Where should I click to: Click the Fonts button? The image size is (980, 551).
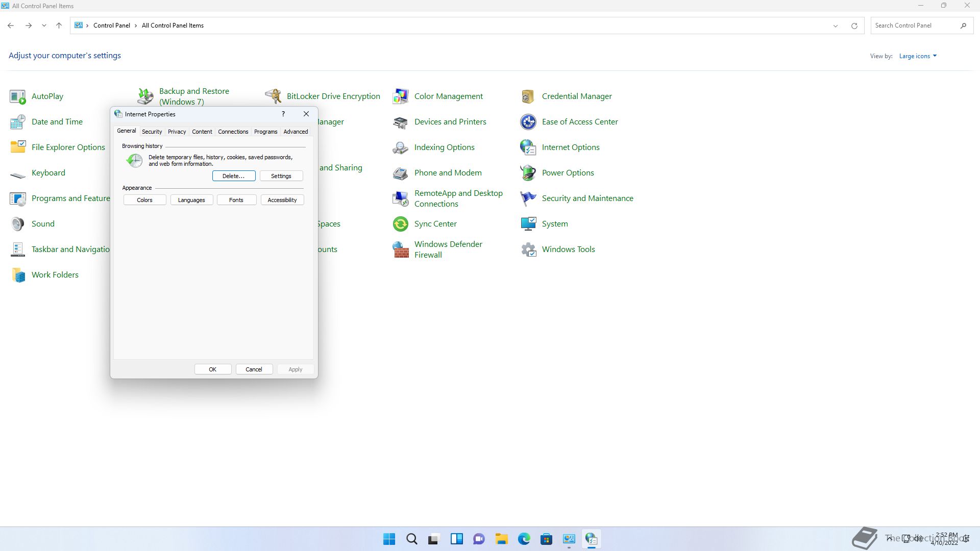(x=236, y=200)
